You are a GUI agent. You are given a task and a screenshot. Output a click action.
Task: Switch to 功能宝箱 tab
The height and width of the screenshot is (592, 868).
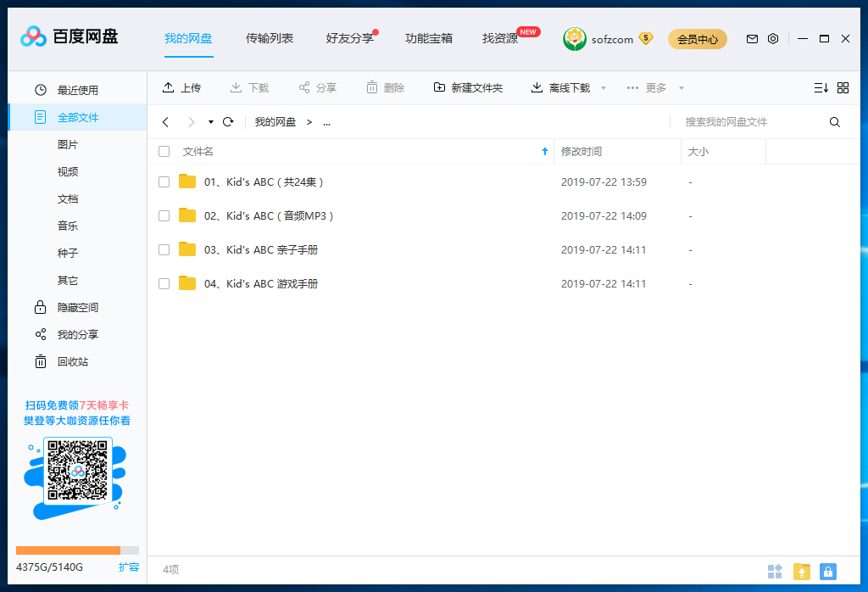click(x=429, y=38)
